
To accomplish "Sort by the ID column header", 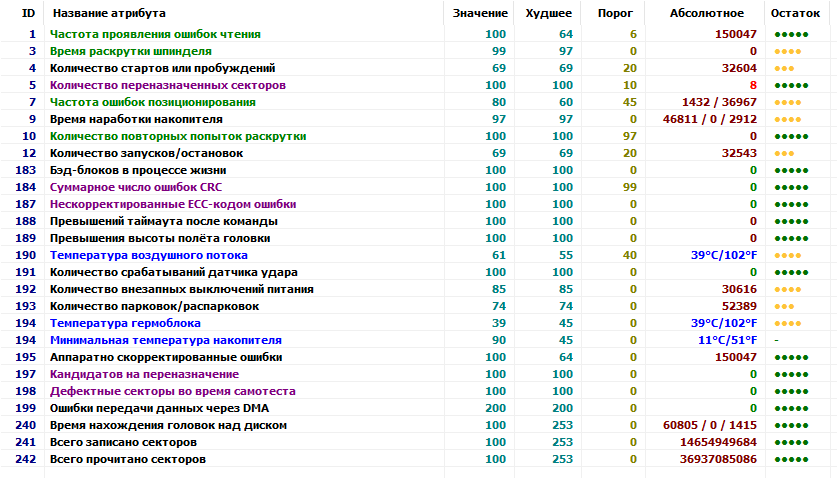I will 28,13.
